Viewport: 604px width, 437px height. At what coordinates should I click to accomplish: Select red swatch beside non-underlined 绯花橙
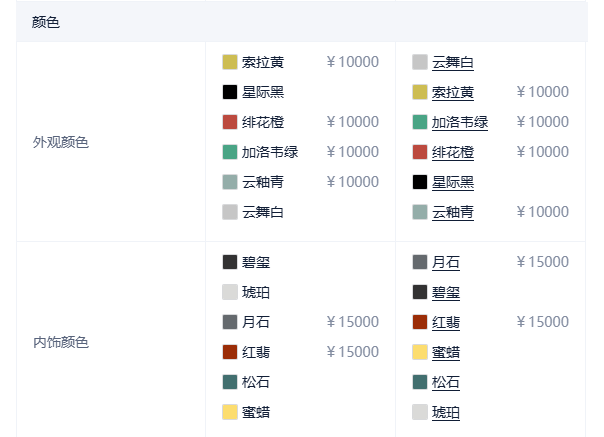[x=230, y=122]
